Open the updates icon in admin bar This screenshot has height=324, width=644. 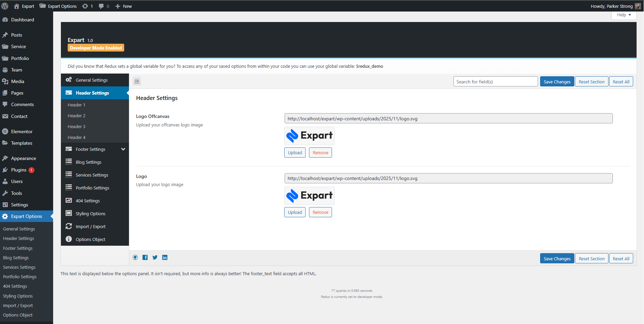[87, 6]
